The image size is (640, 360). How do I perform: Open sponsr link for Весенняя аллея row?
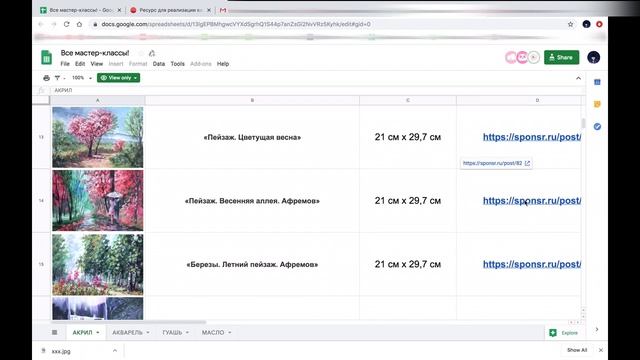pos(532,201)
